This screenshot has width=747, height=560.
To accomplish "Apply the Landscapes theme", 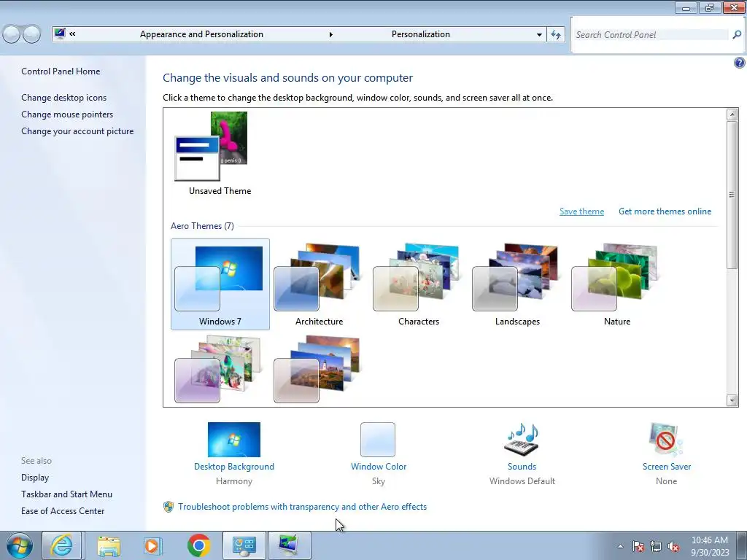I will (x=517, y=284).
